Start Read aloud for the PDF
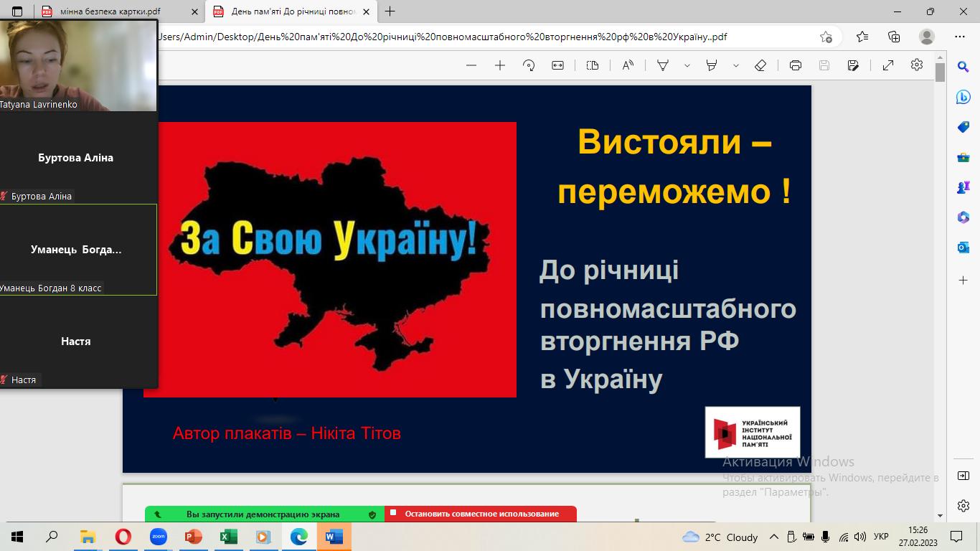Viewport: 980px width, 551px height. coord(628,65)
